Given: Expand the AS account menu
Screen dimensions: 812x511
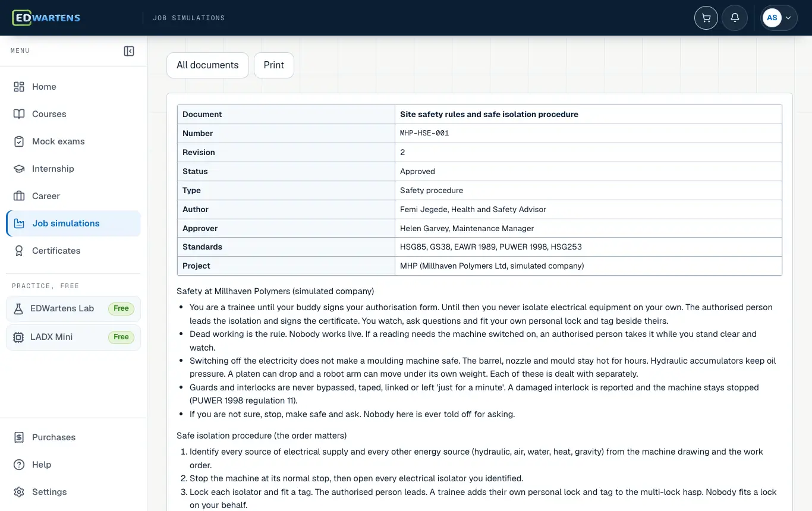Looking at the screenshot, I should pyautogui.click(x=779, y=18).
